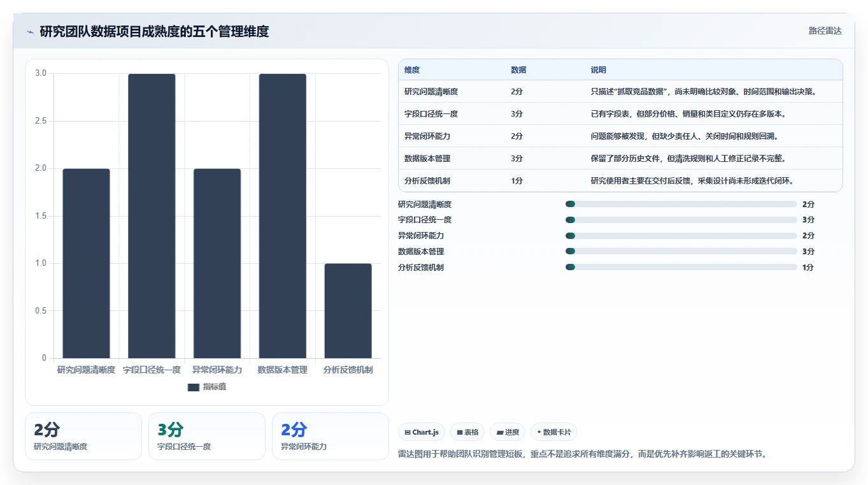
Task: Click the 3.0 tick on the y-axis
Action: (41, 73)
